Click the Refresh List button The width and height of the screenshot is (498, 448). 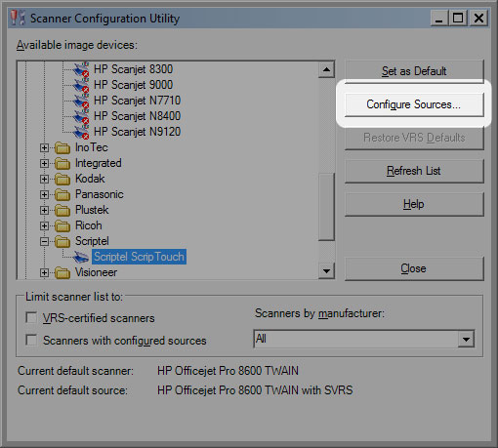tap(414, 171)
